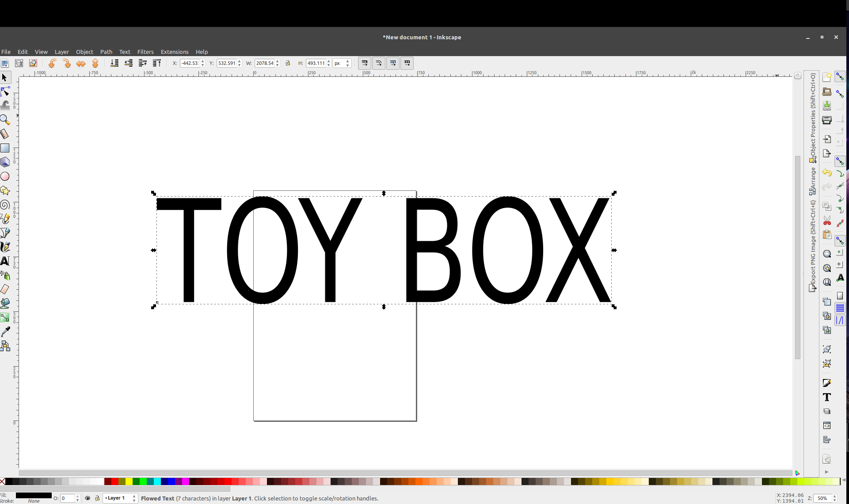Activate the Spiral tool

pos(5,205)
